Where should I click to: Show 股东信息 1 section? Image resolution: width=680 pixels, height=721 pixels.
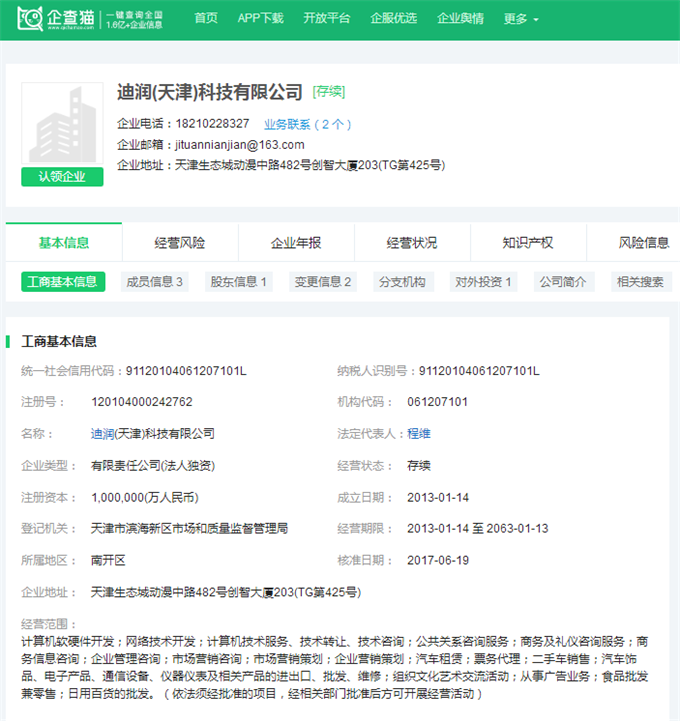[239, 281]
